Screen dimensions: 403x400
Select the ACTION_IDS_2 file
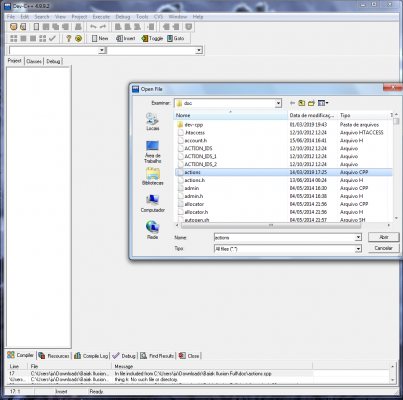coord(200,164)
